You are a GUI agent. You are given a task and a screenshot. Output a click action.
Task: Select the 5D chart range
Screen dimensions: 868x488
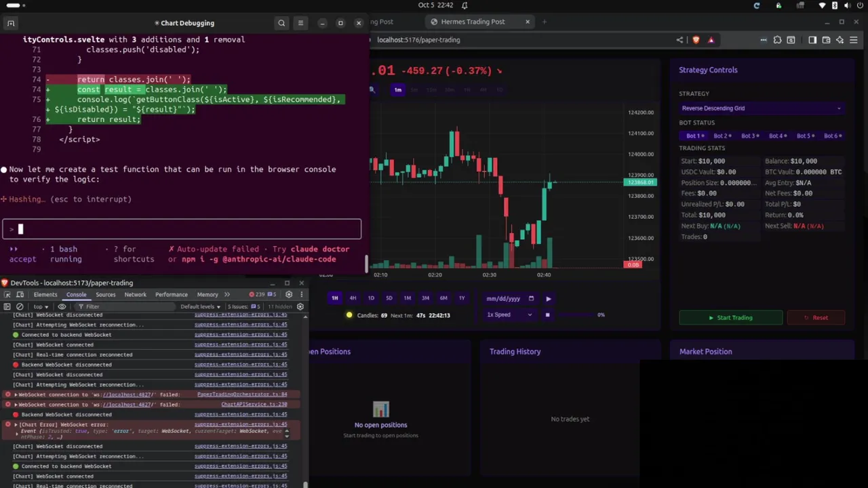[x=389, y=298]
